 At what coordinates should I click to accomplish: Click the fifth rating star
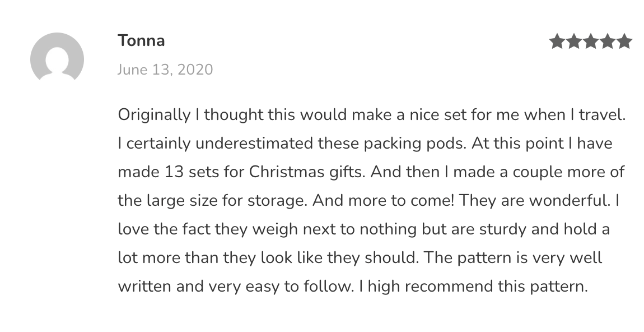624,41
